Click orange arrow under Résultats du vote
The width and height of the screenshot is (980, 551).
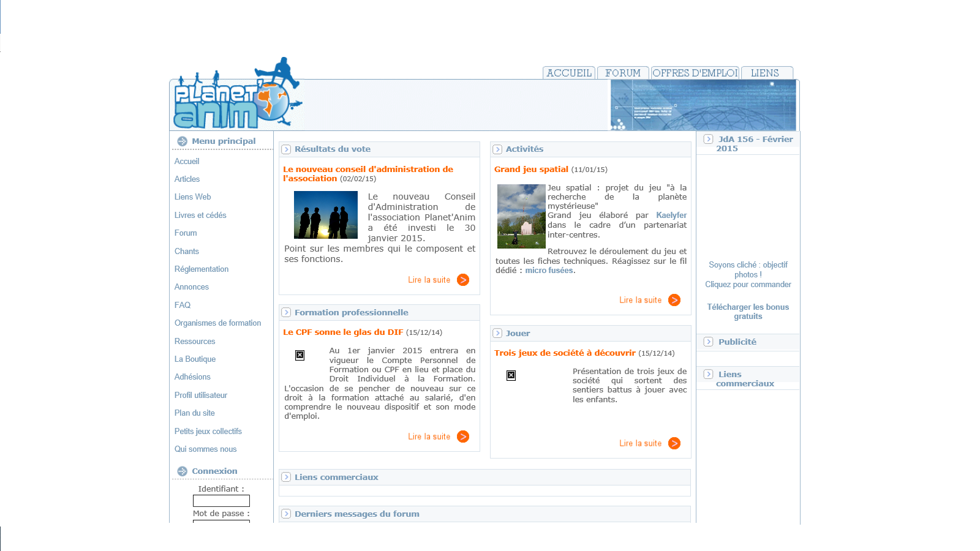463,280
